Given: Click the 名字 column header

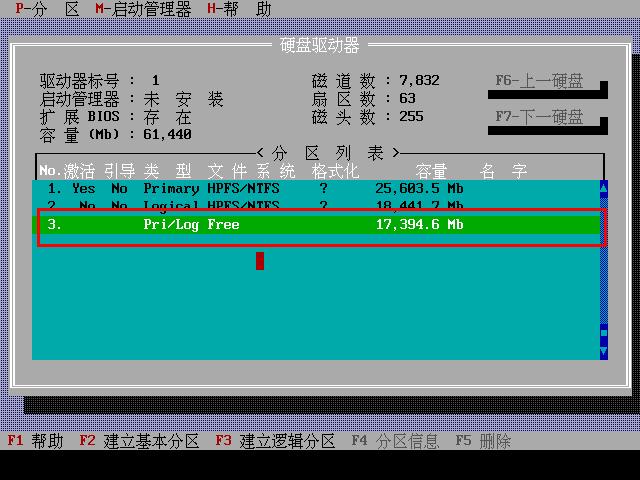Looking at the screenshot, I should pyautogui.click(x=504, y=171).
